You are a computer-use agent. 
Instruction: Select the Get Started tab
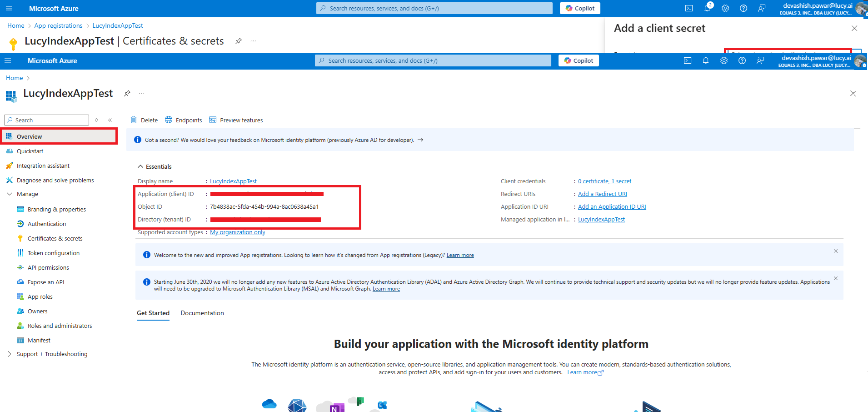tap(153, 313)
